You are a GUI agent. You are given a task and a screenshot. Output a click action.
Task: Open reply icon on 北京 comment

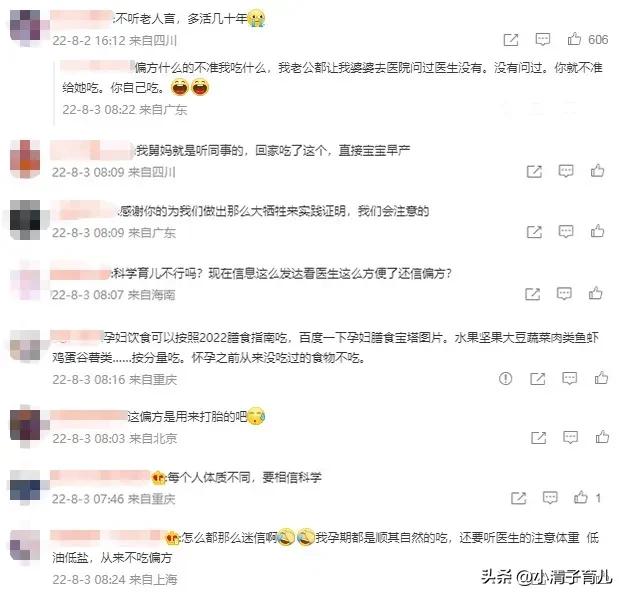570,437
